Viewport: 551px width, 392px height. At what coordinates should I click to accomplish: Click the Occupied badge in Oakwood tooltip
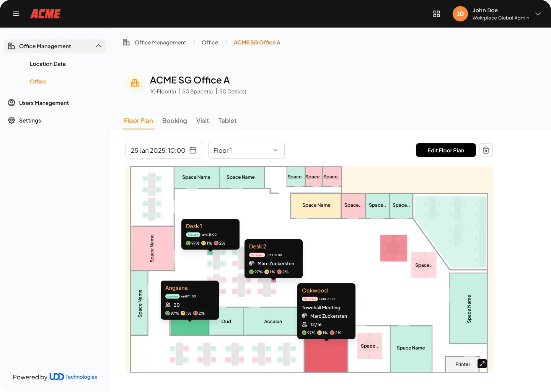[x=310, y=299]
